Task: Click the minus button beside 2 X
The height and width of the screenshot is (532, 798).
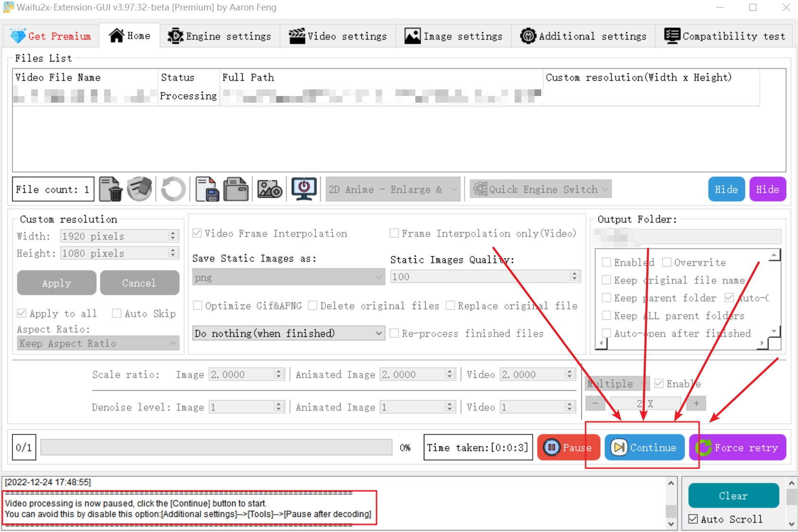Action: coord(595,403)
